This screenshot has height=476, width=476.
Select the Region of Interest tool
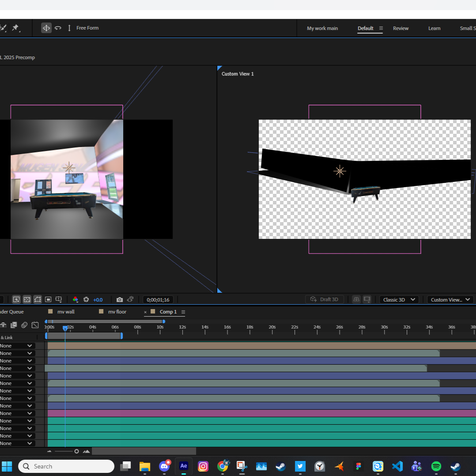click(49, 299)
